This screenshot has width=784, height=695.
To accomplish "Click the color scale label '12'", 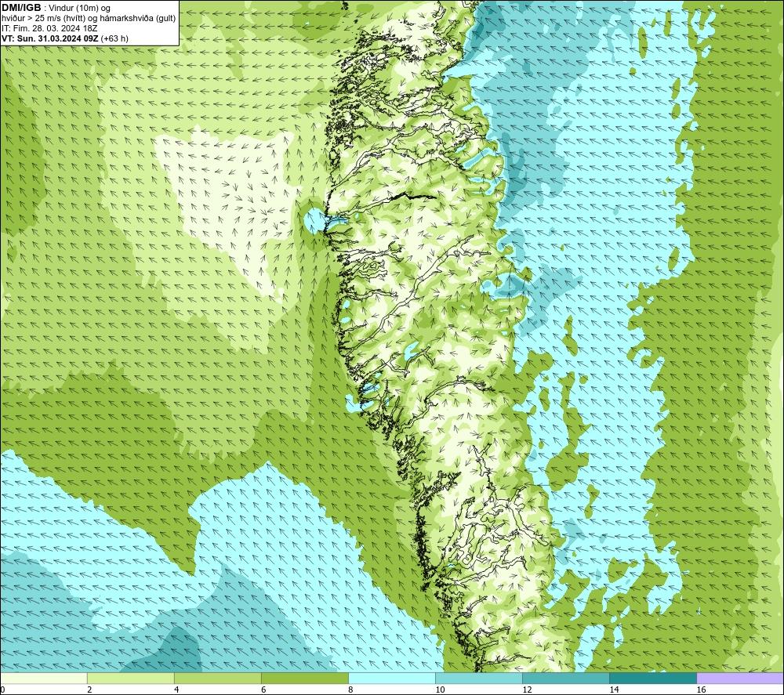I will [x=527, y=690].
